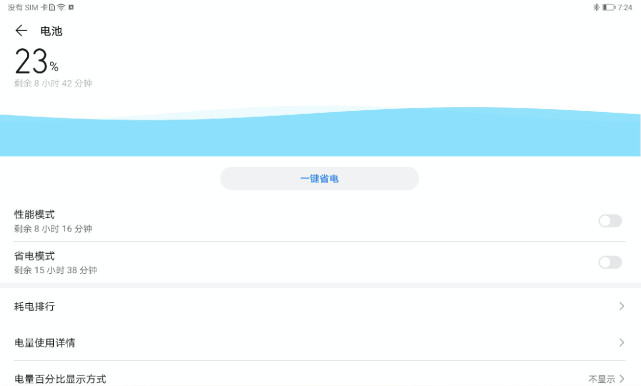641x386 pixels.
Task: Open the 不显示 option chevron
Action: pyautogui.click(x=621, y=379)
